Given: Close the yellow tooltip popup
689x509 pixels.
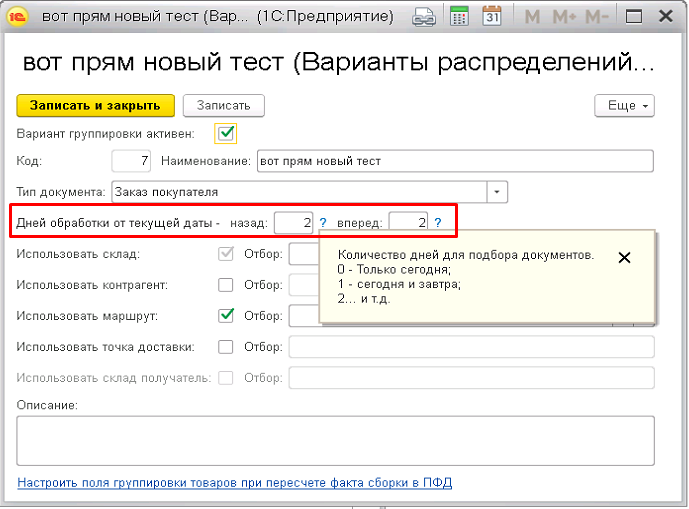Looking at the screenshot, I should tap(625, 257).
